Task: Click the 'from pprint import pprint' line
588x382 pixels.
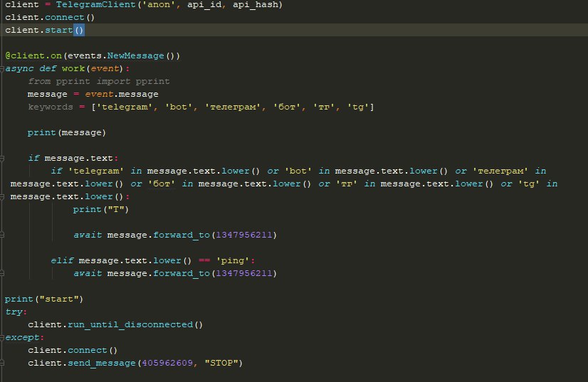Action: tap(99, 81)
